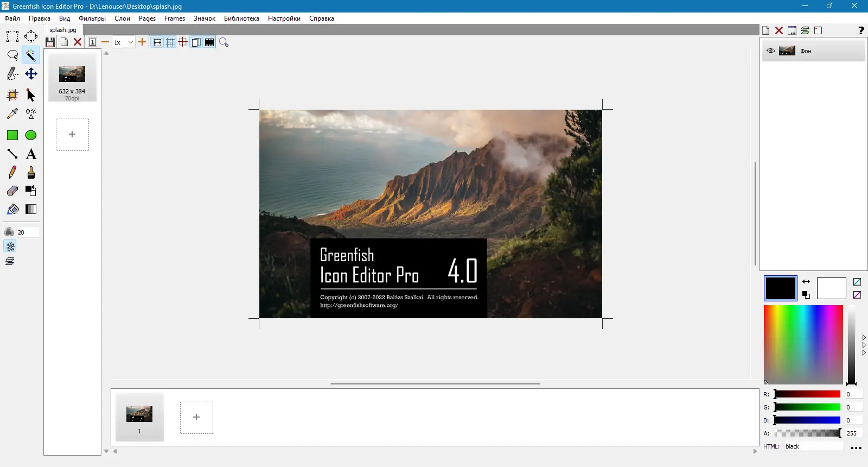Toggle the red center lines display
The image size is (868, 467).
(183, 42)
